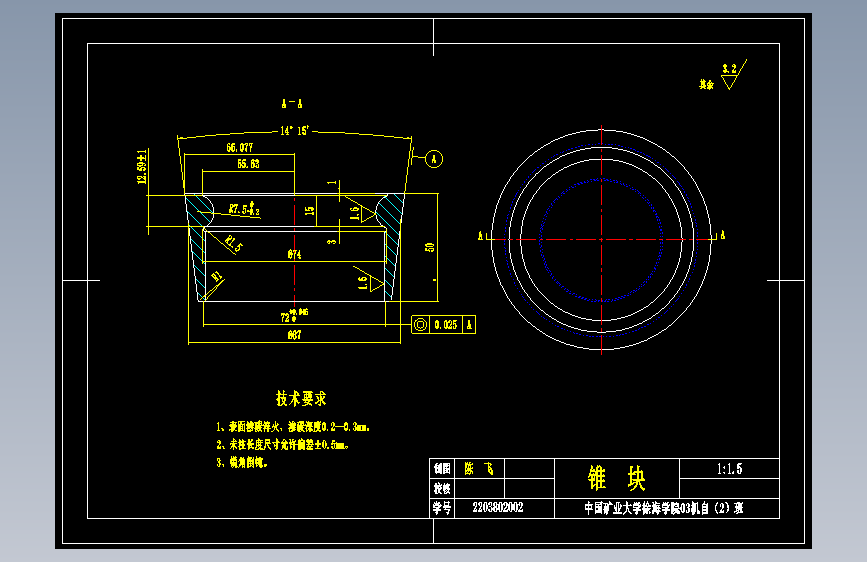Click the 校核 title block label
867x562 pixels.
click(442, 488)
